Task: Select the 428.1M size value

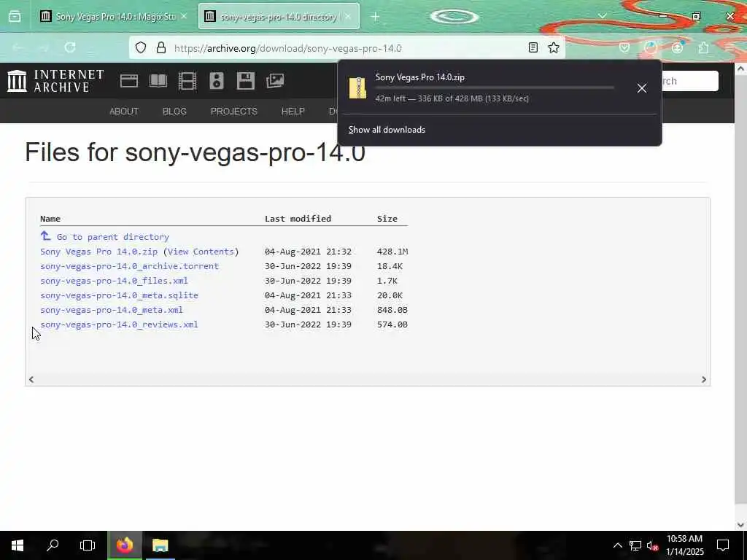Action: (392, 252)
